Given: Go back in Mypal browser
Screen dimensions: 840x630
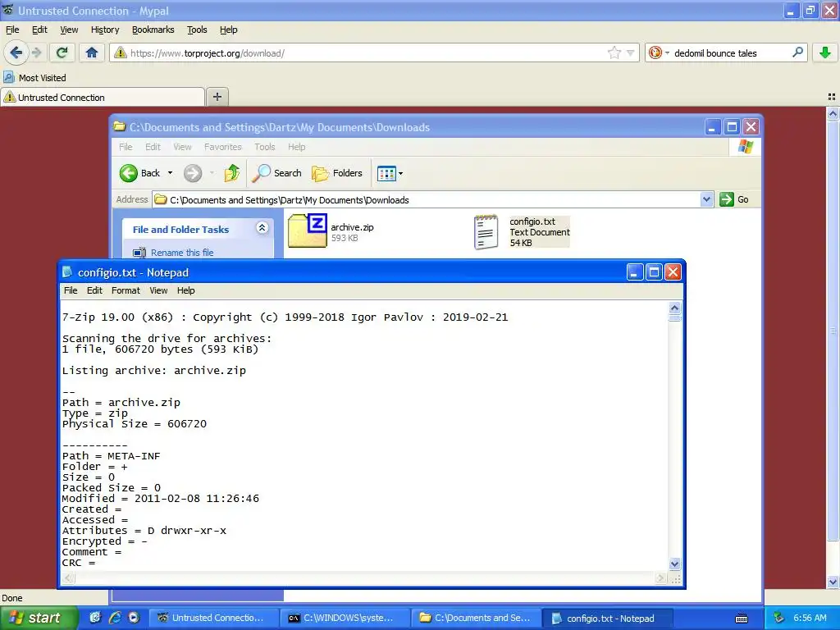Looking at the screenshot, I should click(16, 52).
